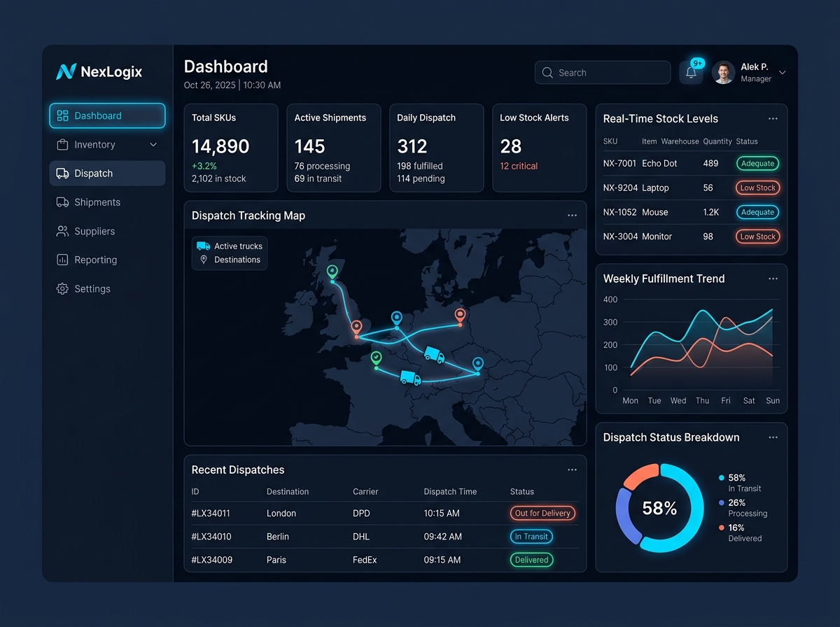Open Dispatch Status Breakdown options menu

coord(773,437)
